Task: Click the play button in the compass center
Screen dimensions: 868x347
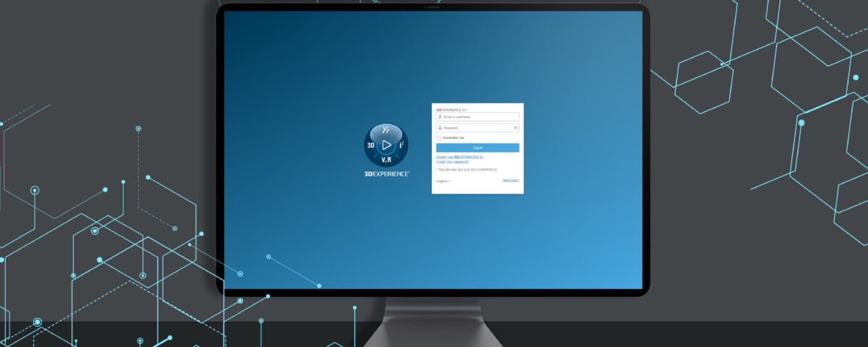Action: pyautogui.click(x=386, y=145)
